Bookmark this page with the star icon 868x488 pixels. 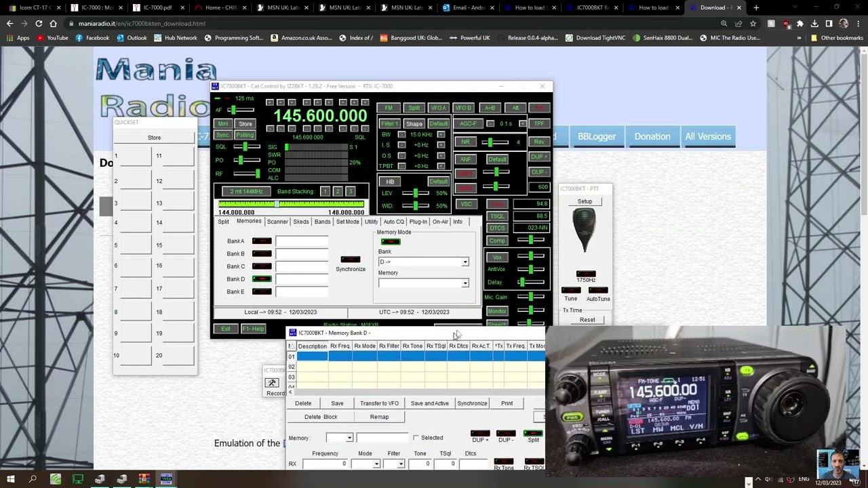753,23
